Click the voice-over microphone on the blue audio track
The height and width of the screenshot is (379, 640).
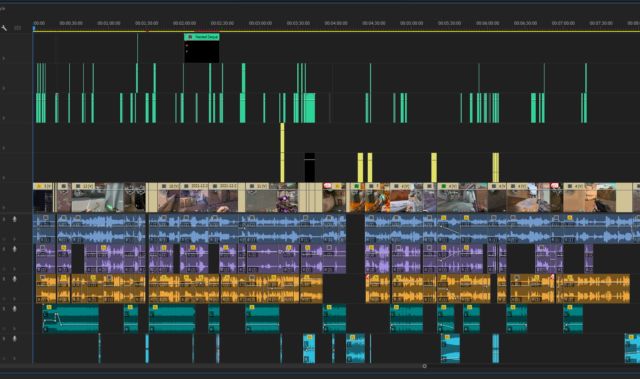15,219
